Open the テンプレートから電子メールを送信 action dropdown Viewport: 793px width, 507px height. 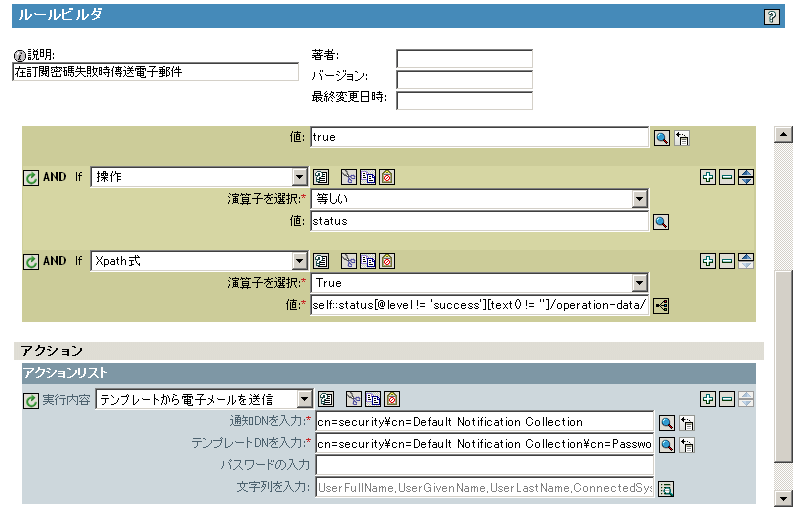click(x=304, y=399)
